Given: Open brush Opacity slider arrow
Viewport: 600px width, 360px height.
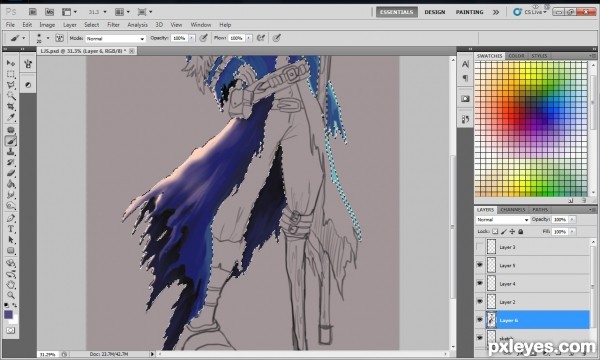Looking at the screenshot, I should point(192,38).
